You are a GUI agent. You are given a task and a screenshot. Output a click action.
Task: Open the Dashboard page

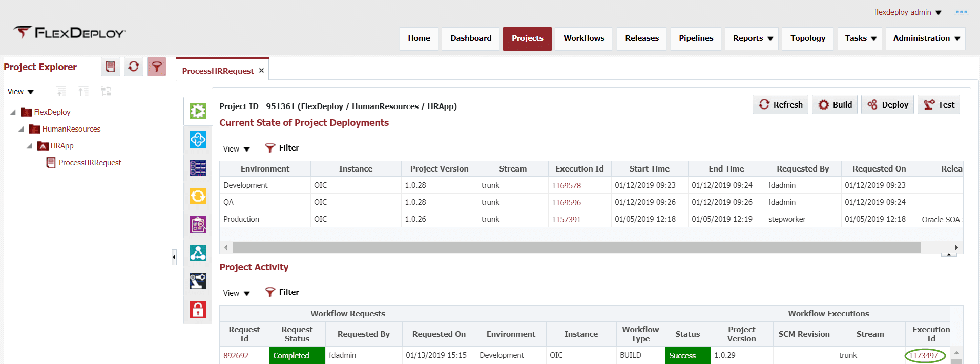pyautogui.click(x=471, y=38)
